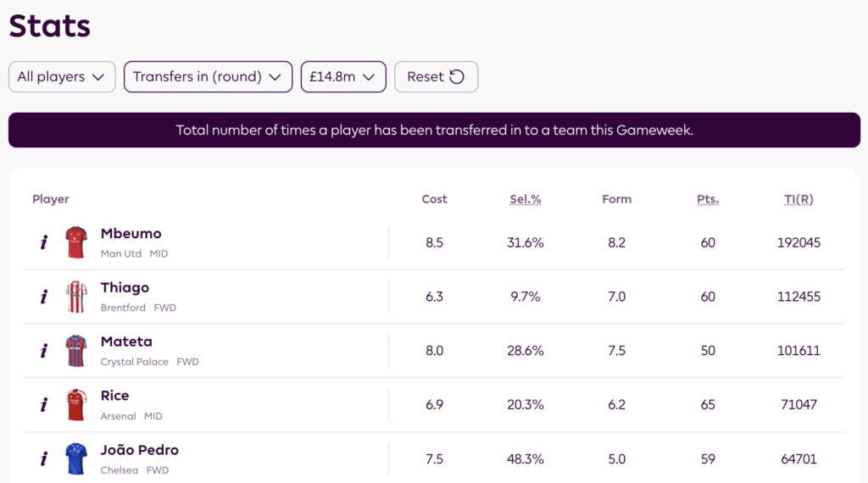Click the Form column header
Screen dimensions: 868x483
coord(617,199)
